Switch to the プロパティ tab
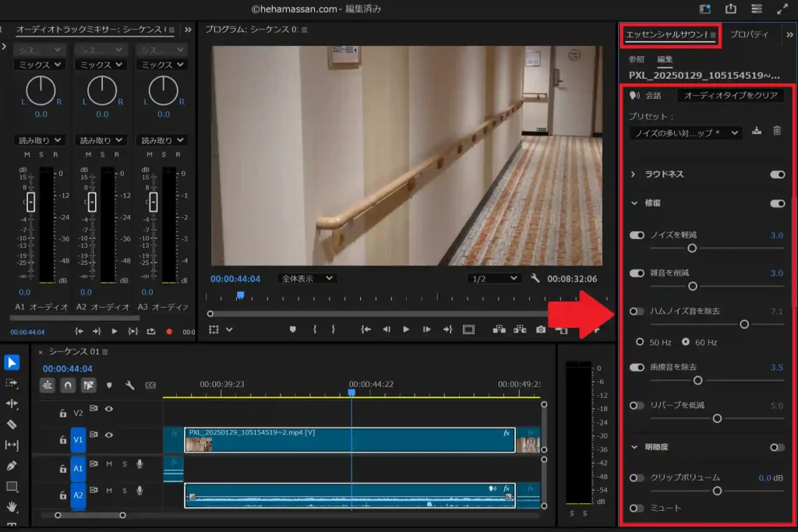The width and height of the screenshot is (798, 532). click(x=748, y=35)
